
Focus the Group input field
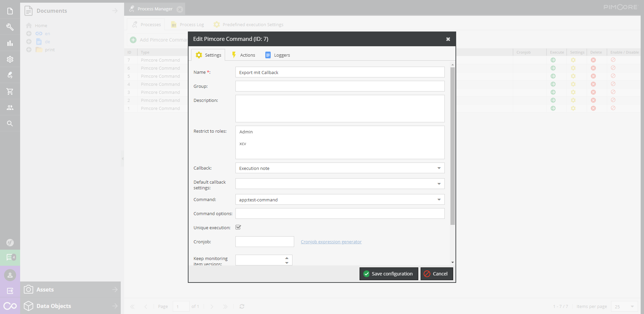point(340,86)
